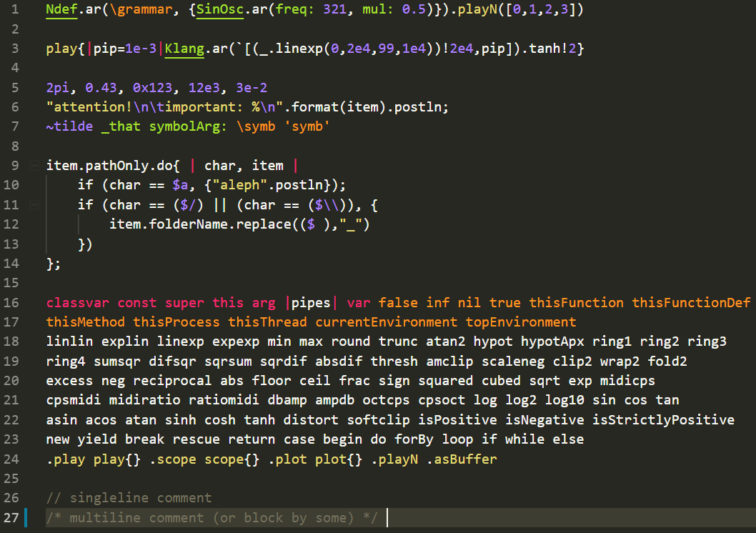Click the "currentEnvironment" keyword
Screen dimensions: 756x533
[x=386, y=322]
